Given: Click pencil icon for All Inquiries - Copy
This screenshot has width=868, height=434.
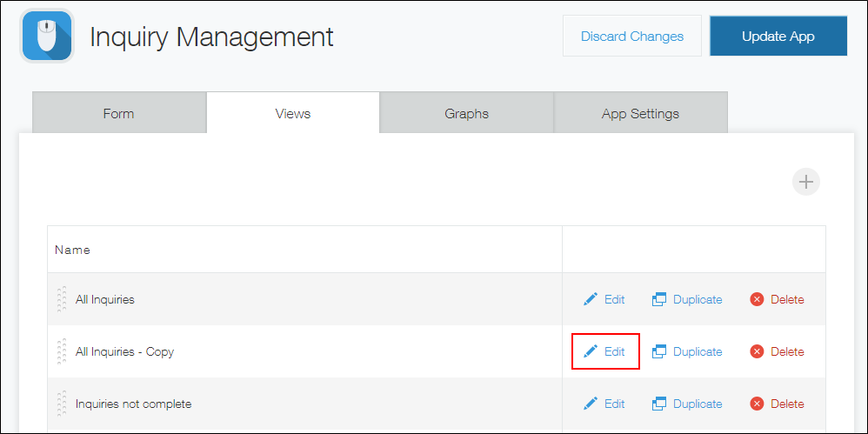Looking at the screenshot, I should pos(591,351).
